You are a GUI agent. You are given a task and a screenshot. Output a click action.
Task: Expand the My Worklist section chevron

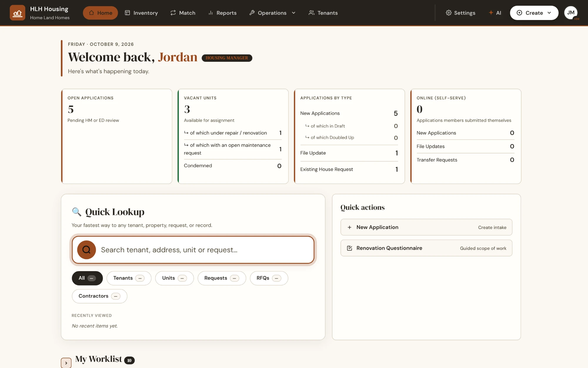[66, 363]
